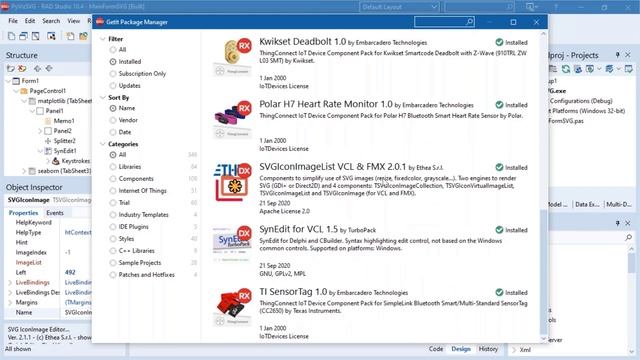Screen dimensions: 640x360
Task: Click the Move Up arrow in the Structure toolbar
Action: 37,69
